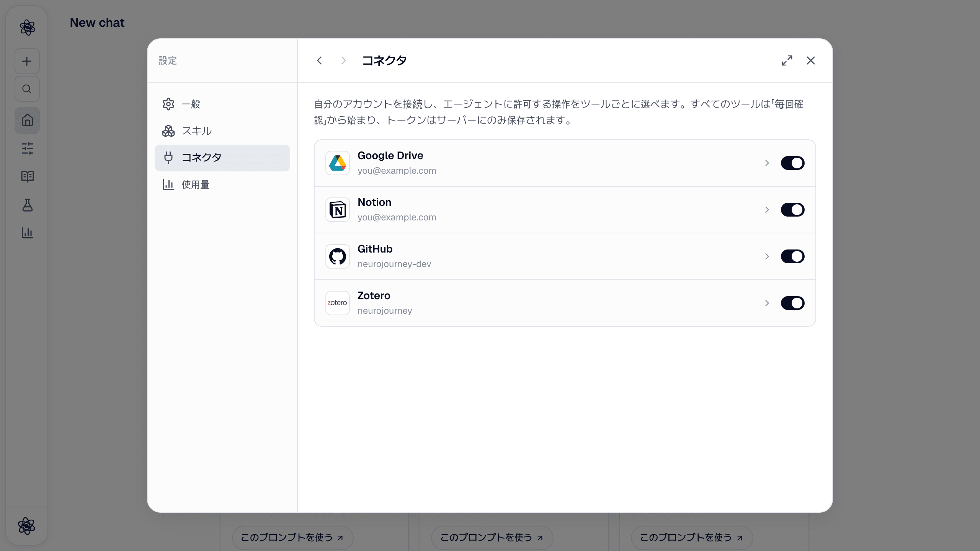Switch off the GitHub connector toggle
Image resolution: width=980 pixels, height=551 pixels.
pos(792,256)
